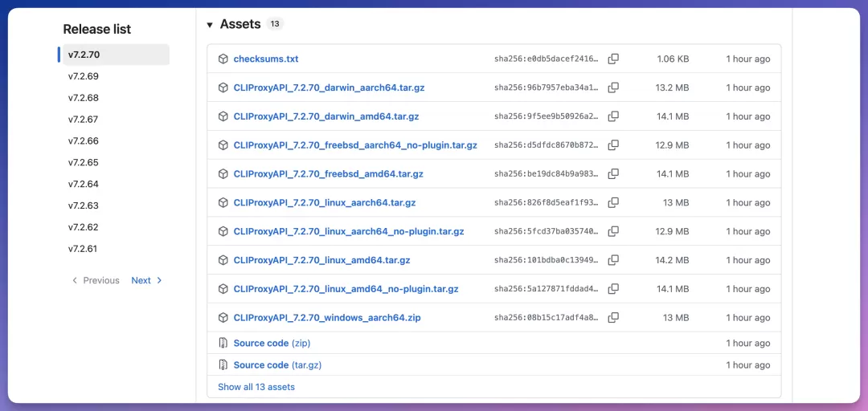
Task: Copy SHA256 hash for linux_aarch64_no-plugin.tar.gz
Action: (x=613, y=231)
